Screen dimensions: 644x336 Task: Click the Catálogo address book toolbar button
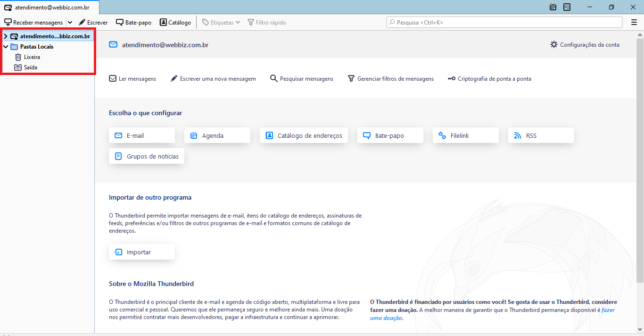point(175,22)
